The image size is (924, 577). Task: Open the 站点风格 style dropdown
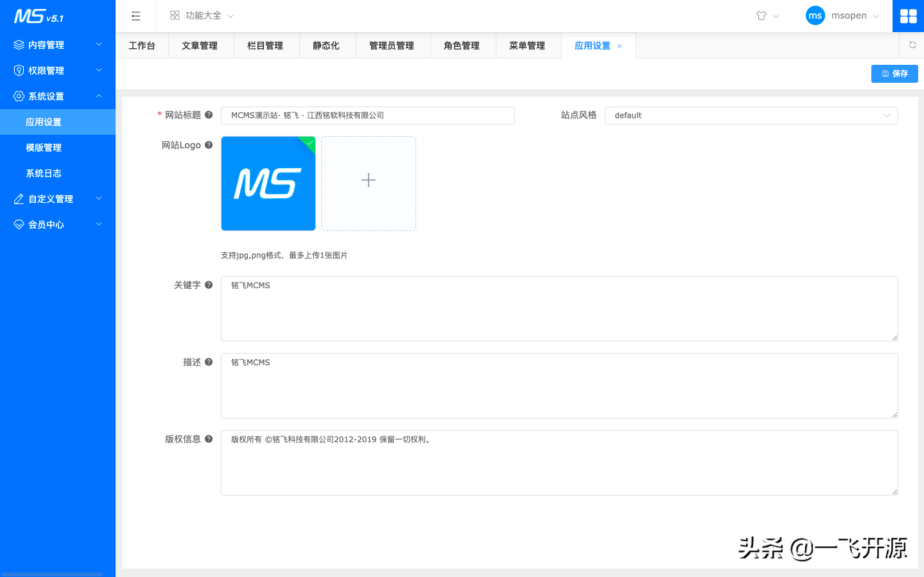[751, 116]
